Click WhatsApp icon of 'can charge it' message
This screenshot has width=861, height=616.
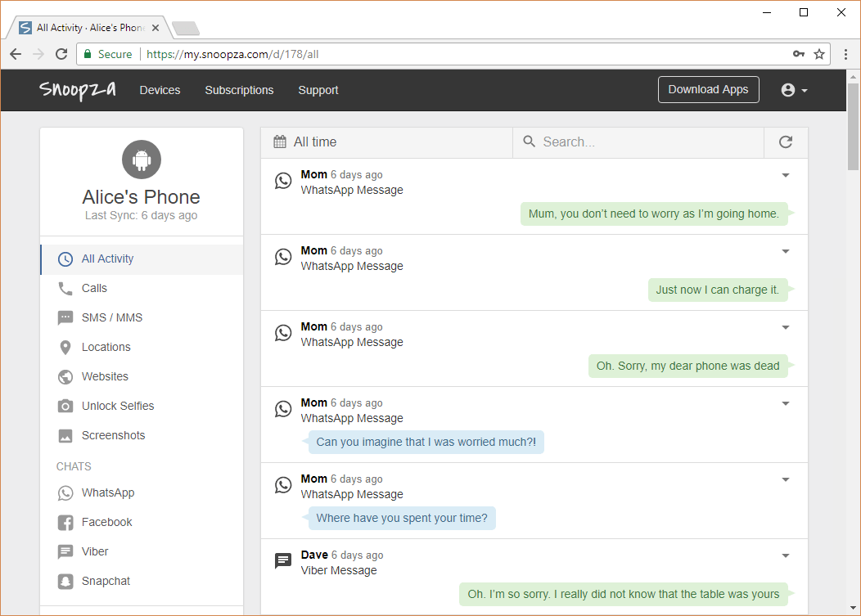tap(283, 257)
